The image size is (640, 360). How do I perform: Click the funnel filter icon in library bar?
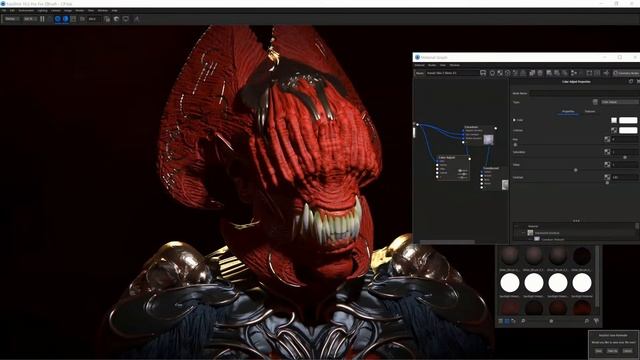[596, 322]
